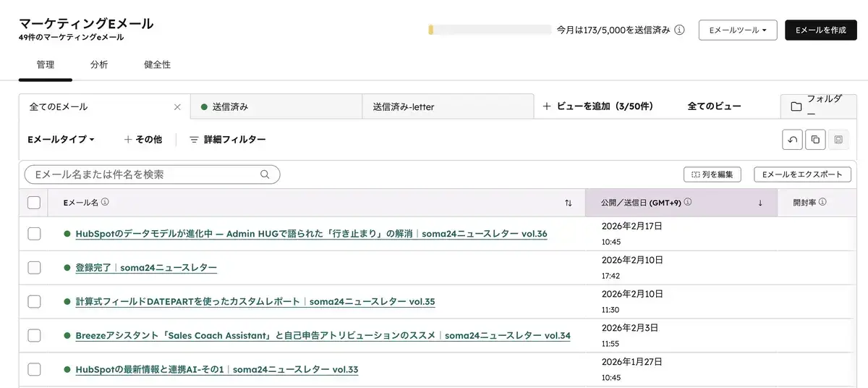Open 詳細フィルター advanced filters
This screenshot has width=868, height=388.
[x=228, y=140]
